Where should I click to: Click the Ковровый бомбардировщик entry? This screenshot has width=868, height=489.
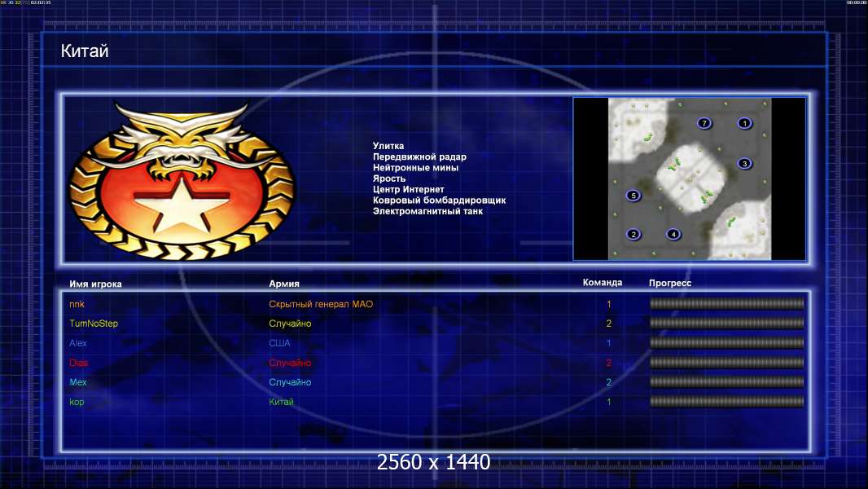pos(440,200)
